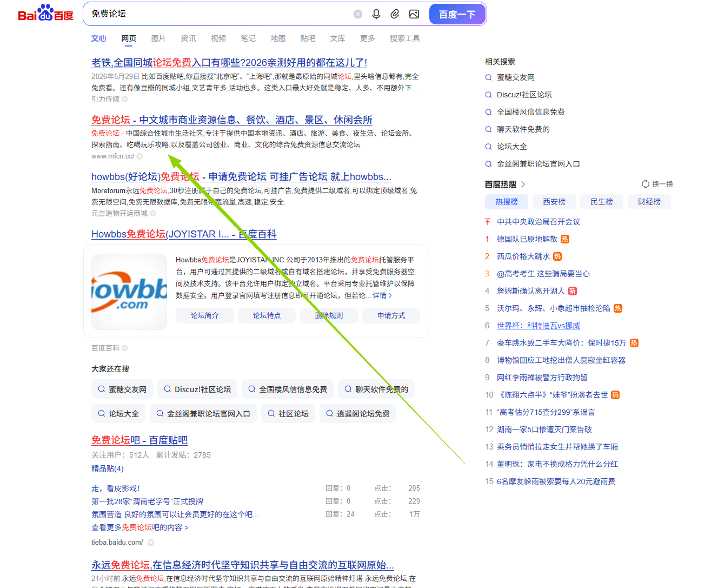This screenshot has height=588, width=718.
Task: Click the icon beside www.mfcn.cc/ source
Action: pyautogui.click(x=139, y=156)
